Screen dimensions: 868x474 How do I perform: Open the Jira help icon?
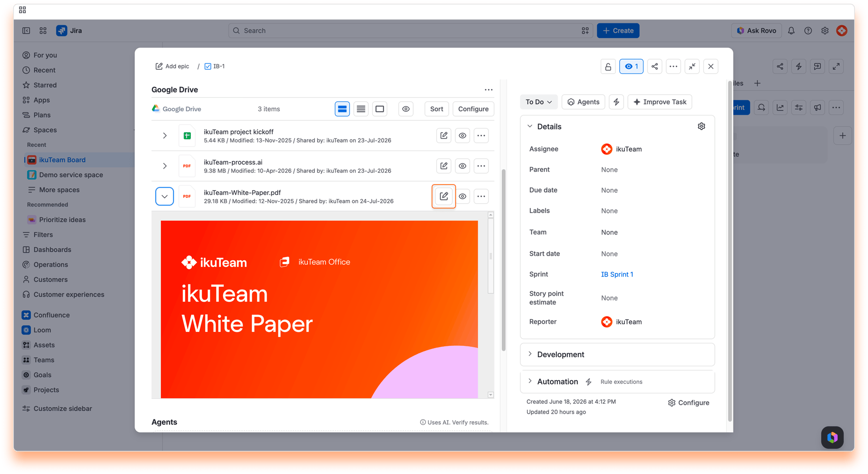pos(808,30)
